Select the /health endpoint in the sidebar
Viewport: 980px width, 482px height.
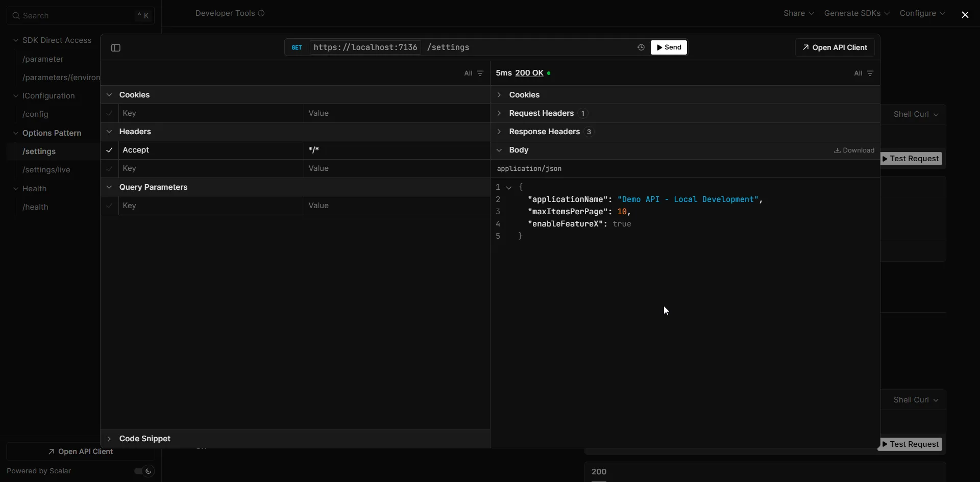[x=35, y=207]
